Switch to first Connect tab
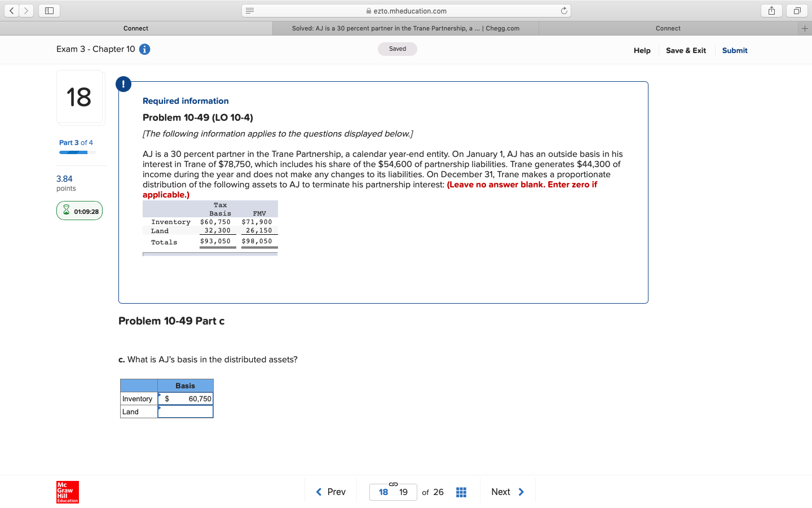 [x=136, y=28]
